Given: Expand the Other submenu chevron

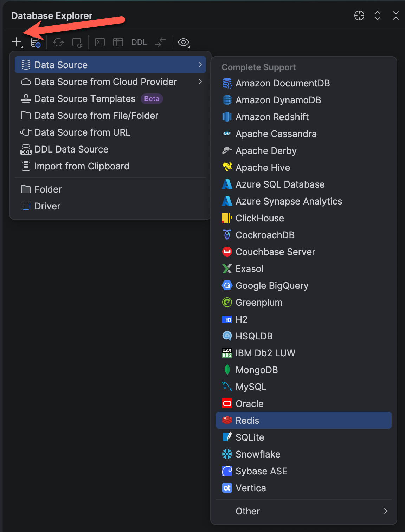Looking at the screenshot, I should tap(386, 511).
